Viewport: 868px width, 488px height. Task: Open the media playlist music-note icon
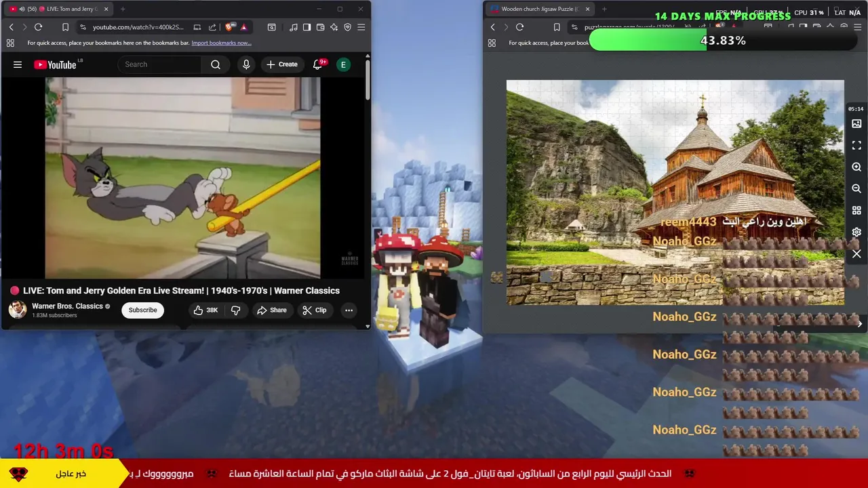(x=293, y=27)
